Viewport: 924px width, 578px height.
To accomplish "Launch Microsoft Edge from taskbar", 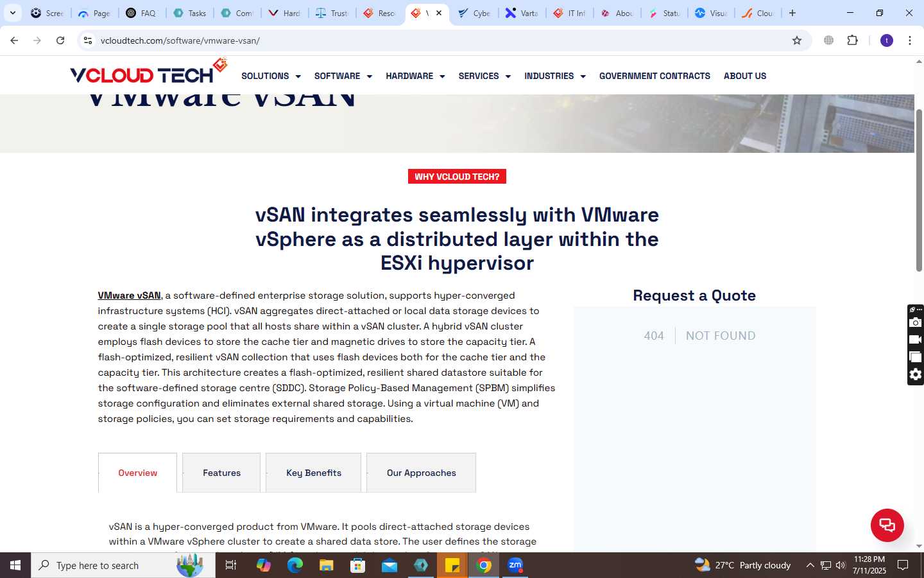I will (x=295, y=565).
